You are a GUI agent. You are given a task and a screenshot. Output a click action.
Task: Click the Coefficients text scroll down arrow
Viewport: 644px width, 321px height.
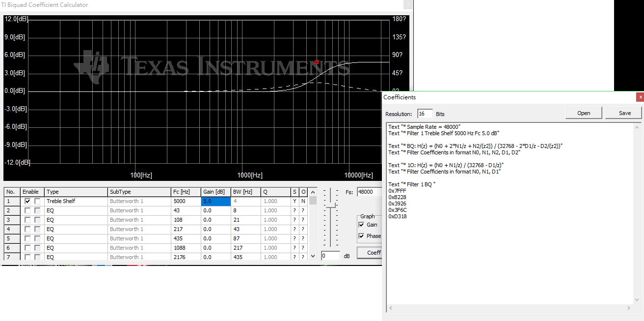(637, 299)
